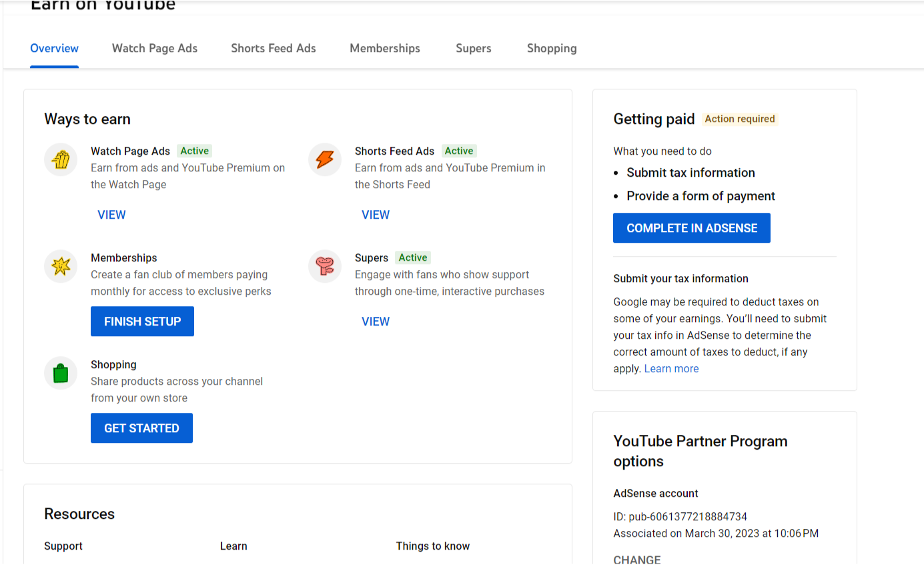The height and width of the screenshot is (577, 924).
Task: Click CHANGE under AdSense account
Action: tap(637, 560)
